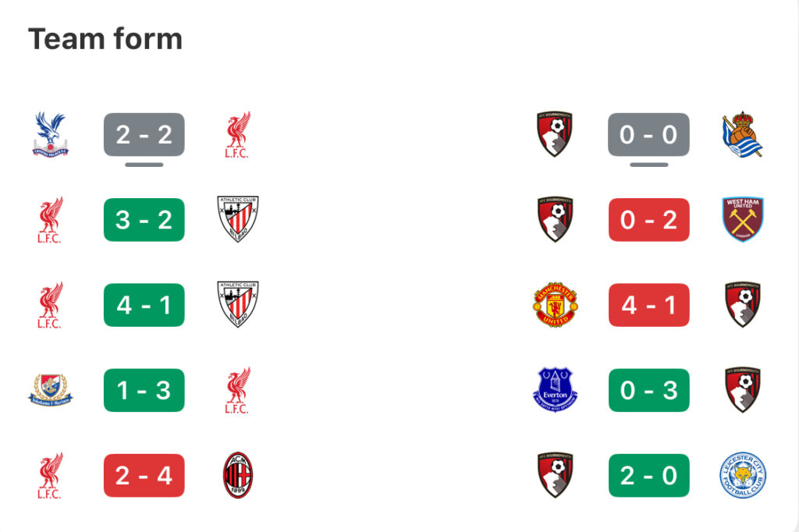This screenshot has width=799, height=532.
Task: Open the 2 - 2 draw result
Action: coord(144,134)
